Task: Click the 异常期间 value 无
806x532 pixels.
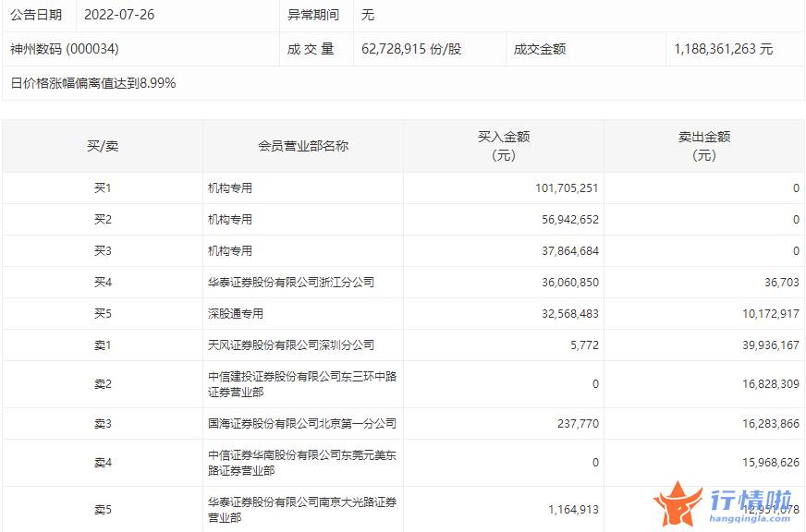Action: click(368, 15)
